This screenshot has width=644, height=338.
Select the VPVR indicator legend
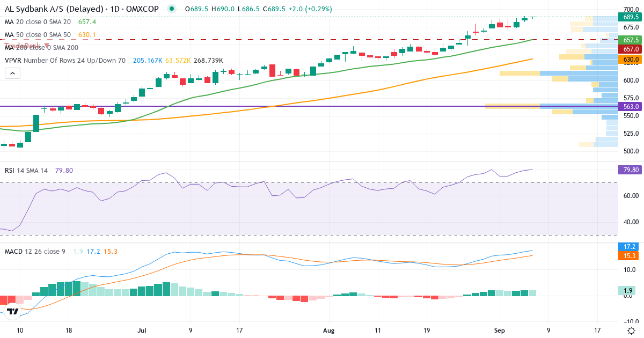click(65, 61)
